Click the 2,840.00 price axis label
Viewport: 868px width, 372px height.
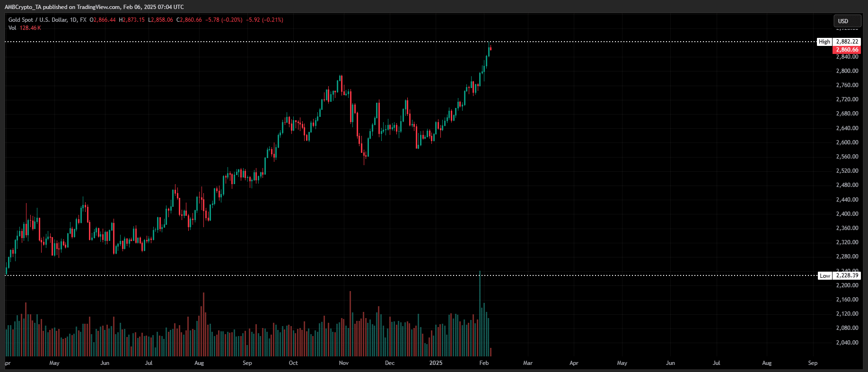[x=847, y=57]
